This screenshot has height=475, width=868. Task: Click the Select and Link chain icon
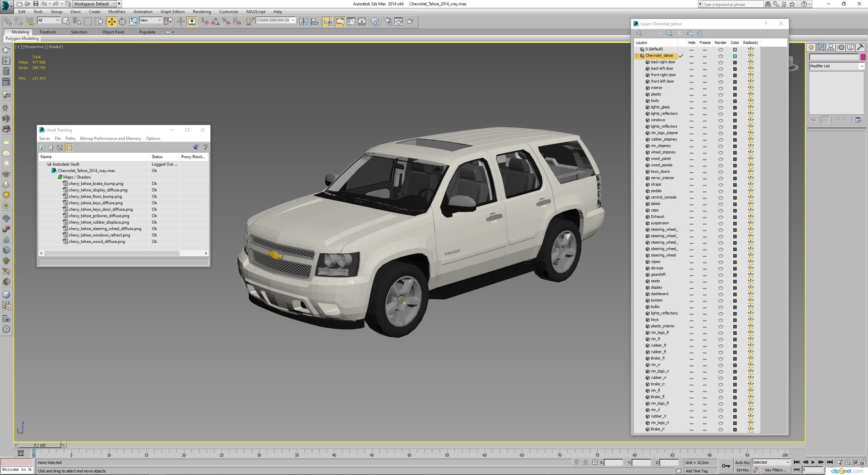8,21
